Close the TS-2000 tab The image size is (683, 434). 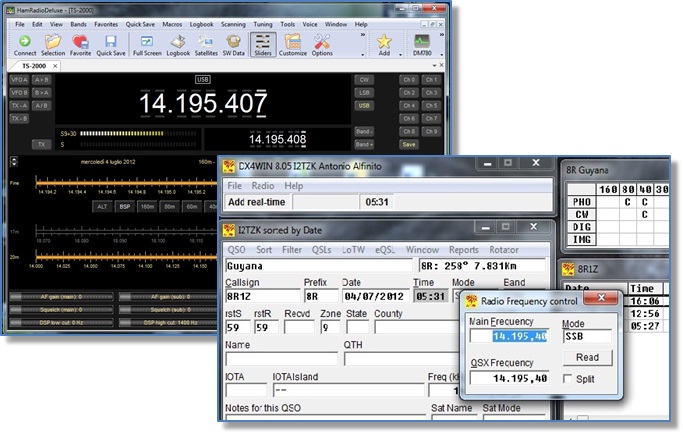(55, 66)
